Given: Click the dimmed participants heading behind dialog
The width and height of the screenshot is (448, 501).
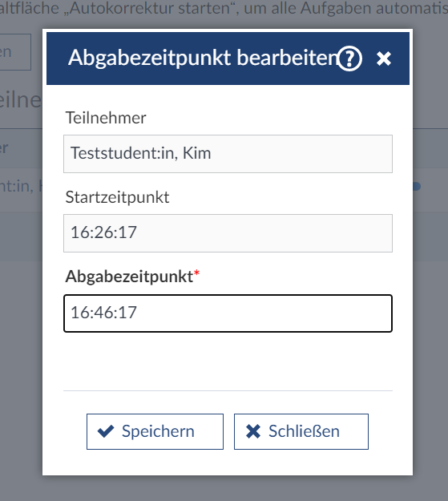Looking at the screenshot, I should click(21, 100).
